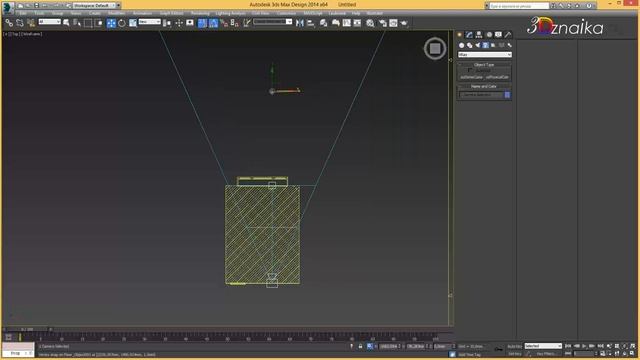Open the MAXScript menu
Viewport: 640px width, 360px height.
[x=313, y=13]
